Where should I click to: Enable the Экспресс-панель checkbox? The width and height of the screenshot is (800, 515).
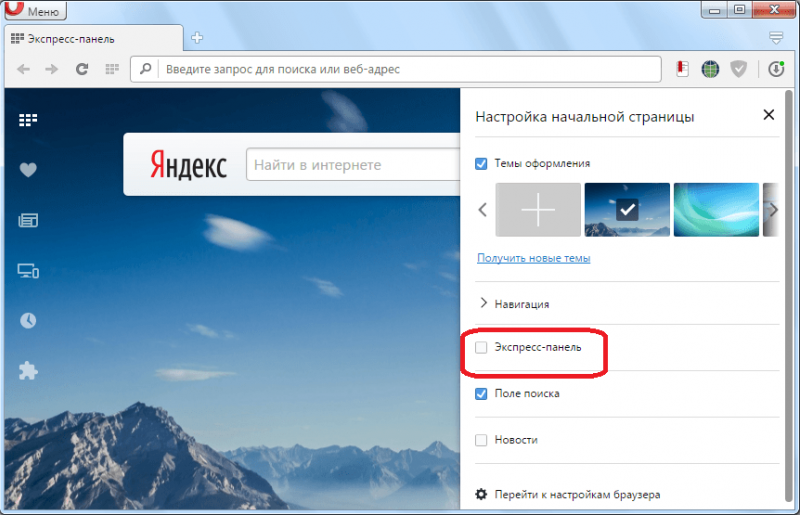[x=481, y=348]
